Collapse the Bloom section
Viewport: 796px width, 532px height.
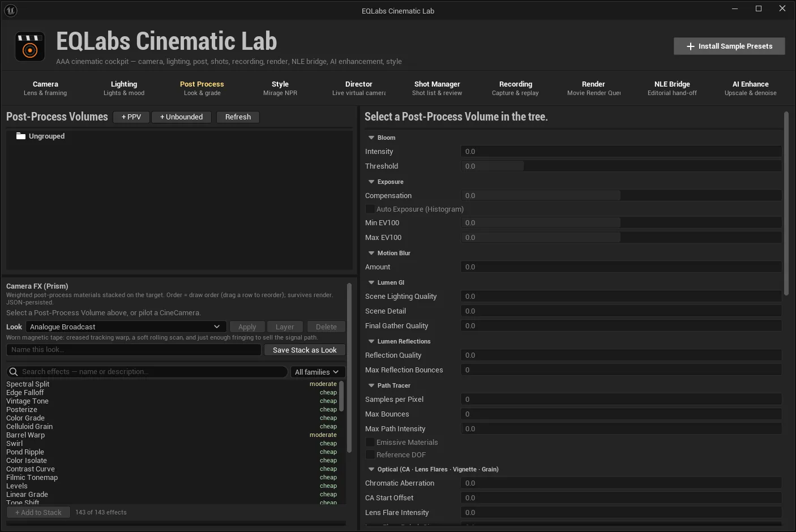click(371, 138)
